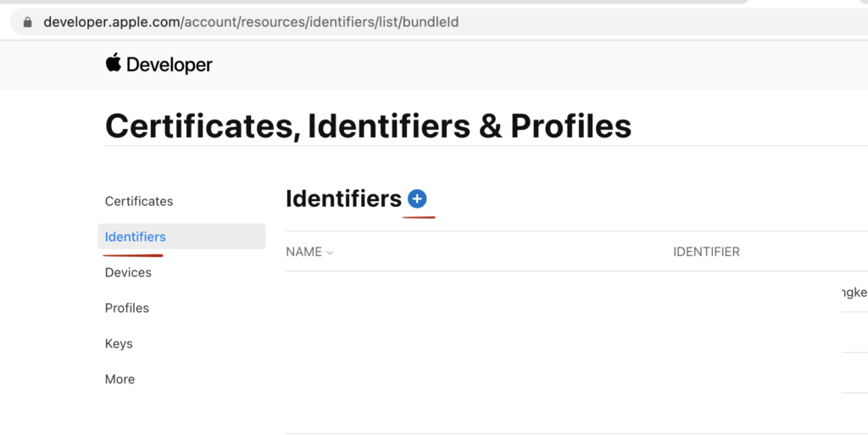Click the blue plus icon beside Identifiers
The height and width of the screenshot is (435, 868).
pos(417,198)
